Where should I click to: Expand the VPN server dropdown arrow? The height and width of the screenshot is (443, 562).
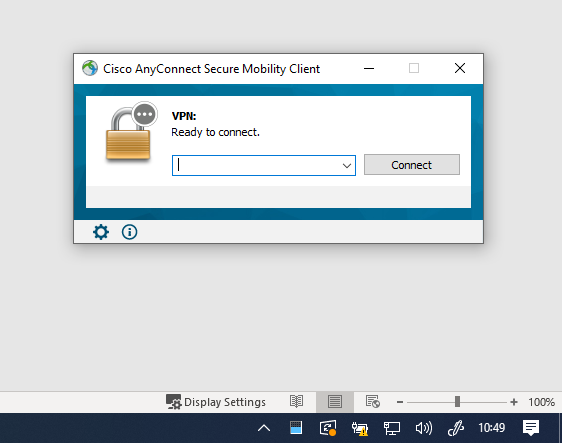pyautogui.click(x=346, y=166)
